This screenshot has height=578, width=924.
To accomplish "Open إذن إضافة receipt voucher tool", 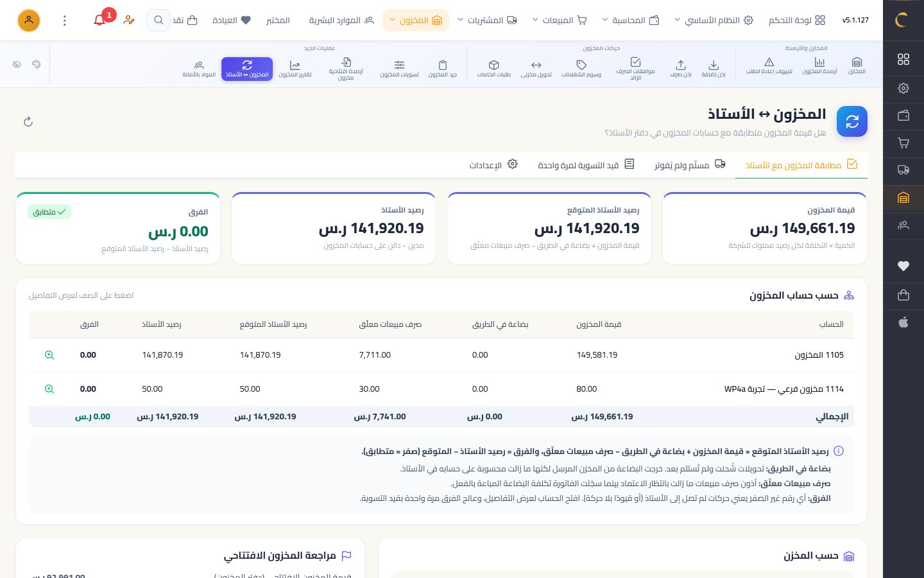I will coord(714,68).
